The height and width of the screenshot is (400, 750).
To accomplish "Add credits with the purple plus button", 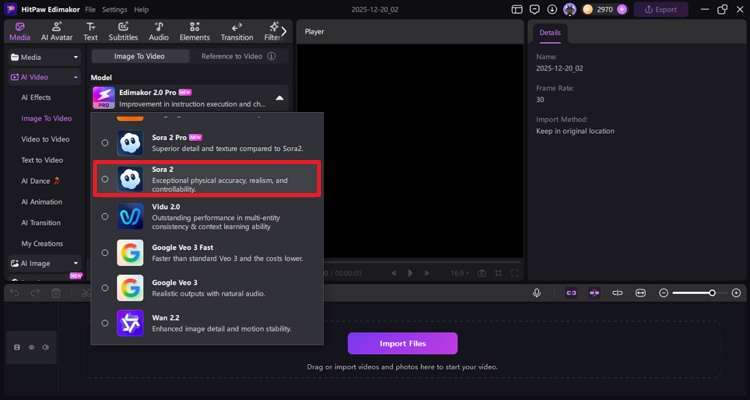I will 621,10.
